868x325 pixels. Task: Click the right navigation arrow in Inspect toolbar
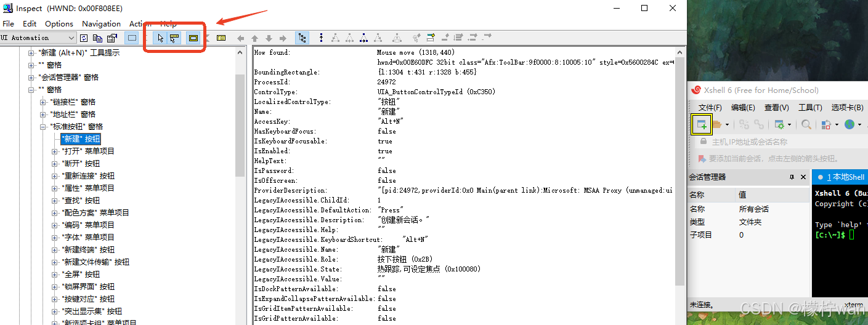tap(283, 38)
